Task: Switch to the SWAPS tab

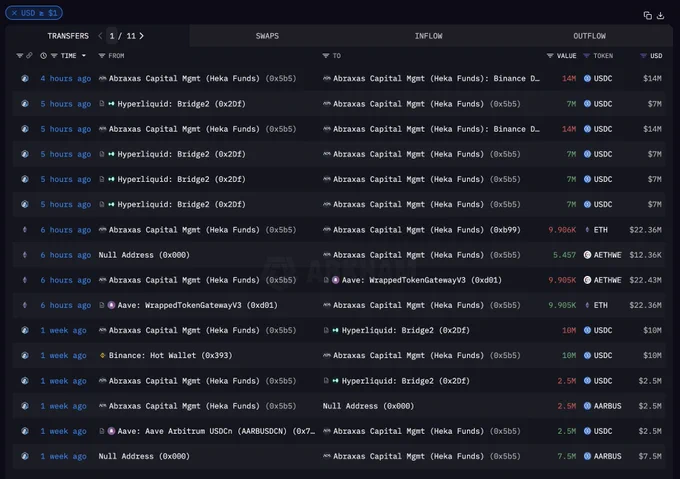Action: pyautogui.click(x=267, y=36)
